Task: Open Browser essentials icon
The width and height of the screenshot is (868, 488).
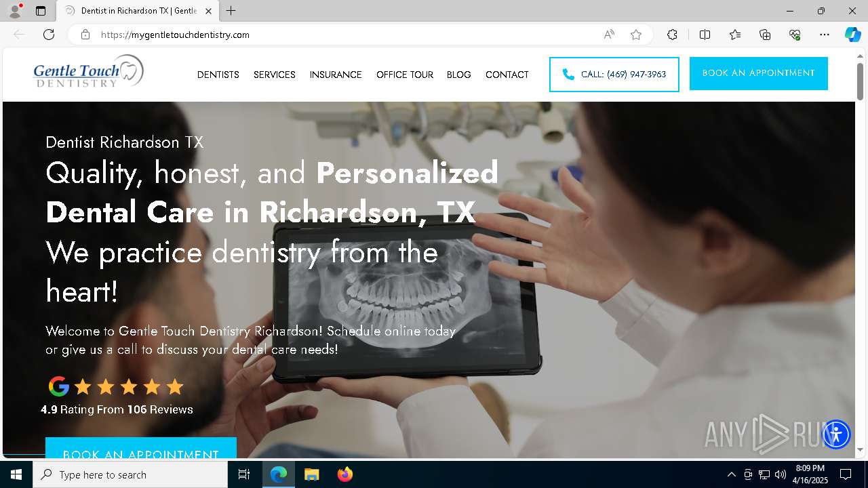Action: pyautogui.click(x=795, y=35)
